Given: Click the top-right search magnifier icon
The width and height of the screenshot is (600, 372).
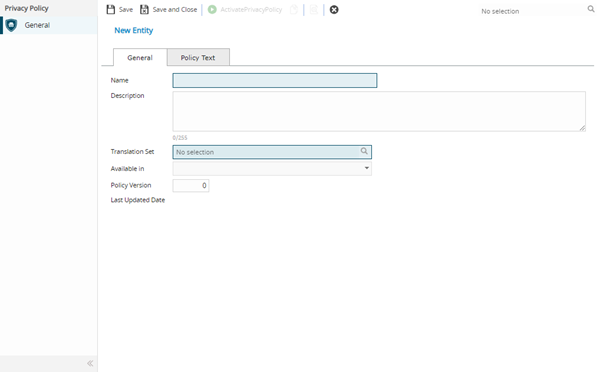Looking at the screenshot, I should (591, 9).
